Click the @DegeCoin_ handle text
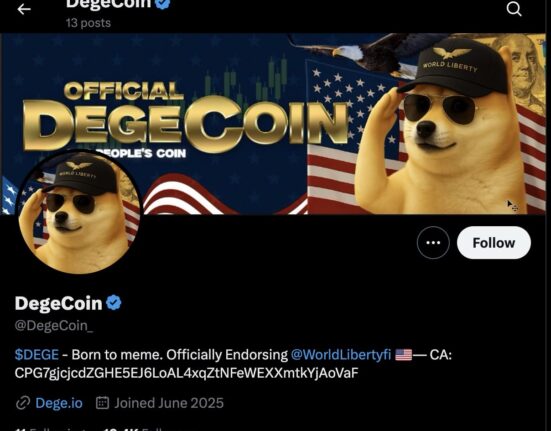The height and width of the screenshot is (431, 551). point(54,326)
